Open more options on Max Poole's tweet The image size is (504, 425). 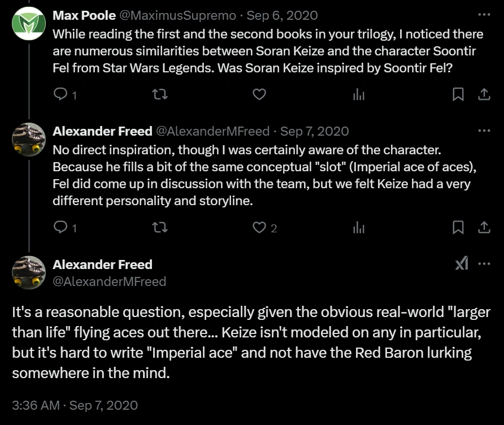point(484,15)
